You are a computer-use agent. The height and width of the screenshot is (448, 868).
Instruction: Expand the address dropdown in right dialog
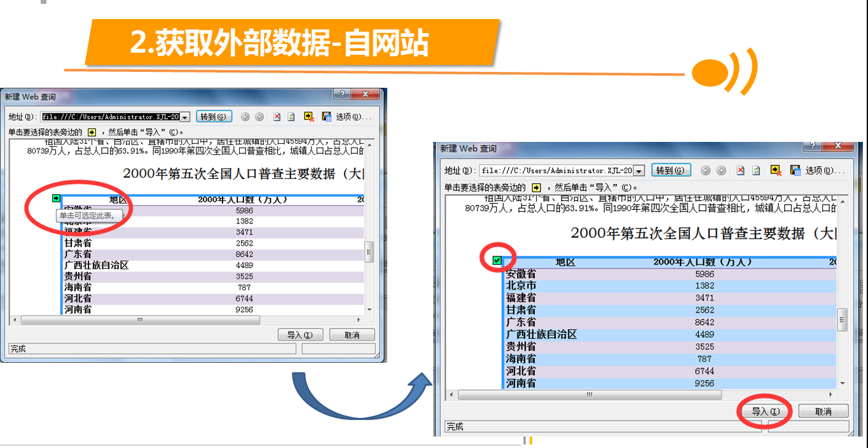point(639,171)
